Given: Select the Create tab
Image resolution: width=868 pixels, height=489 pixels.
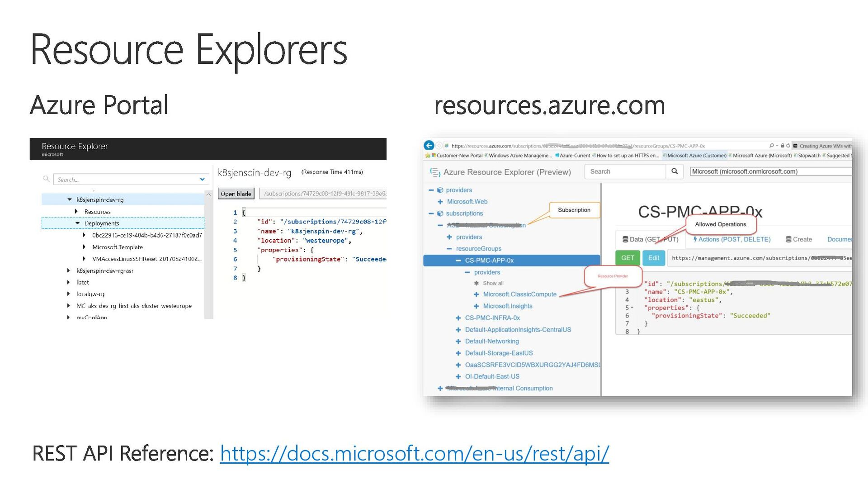Looking at the screenshot, I should pyautogui.click(x=799, y=239).
